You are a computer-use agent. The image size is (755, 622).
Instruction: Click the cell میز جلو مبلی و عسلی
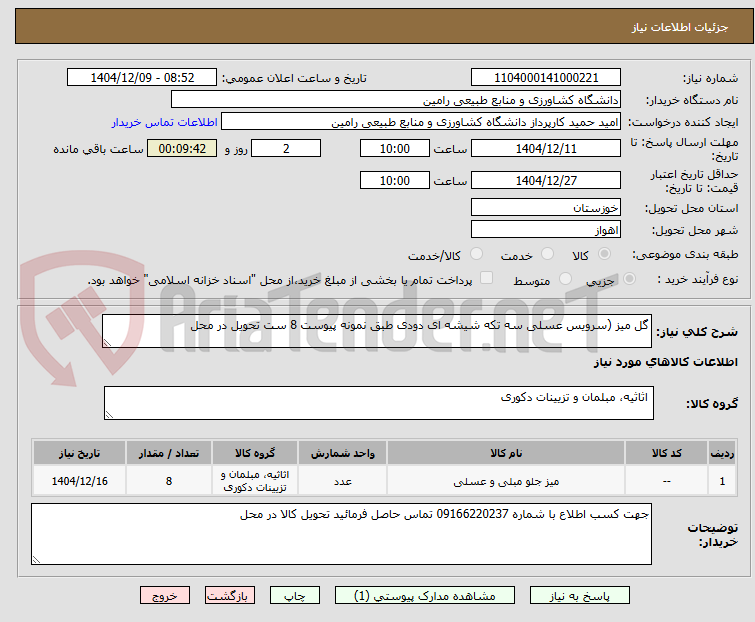pos(506,481)
